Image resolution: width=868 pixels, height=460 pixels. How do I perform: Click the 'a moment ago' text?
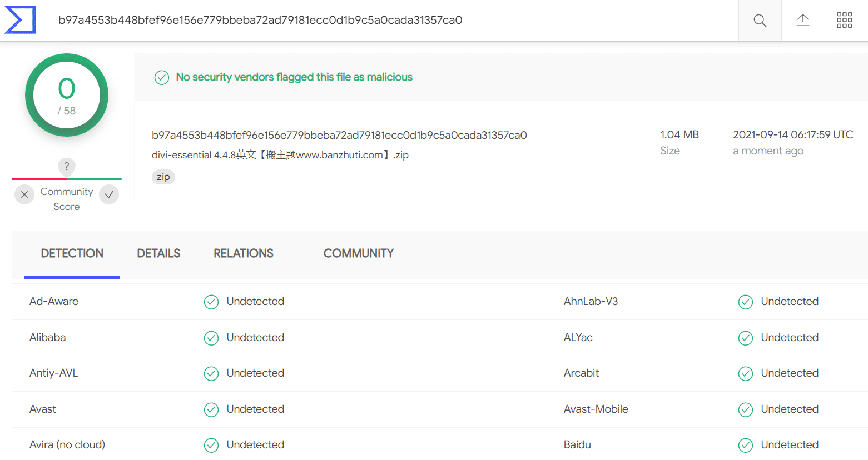[x=768, y=151]
